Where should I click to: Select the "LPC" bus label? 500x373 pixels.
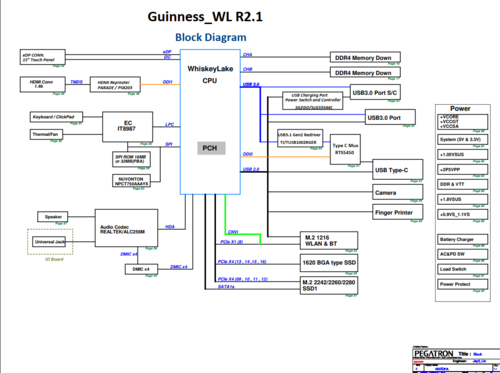(169, 124)
